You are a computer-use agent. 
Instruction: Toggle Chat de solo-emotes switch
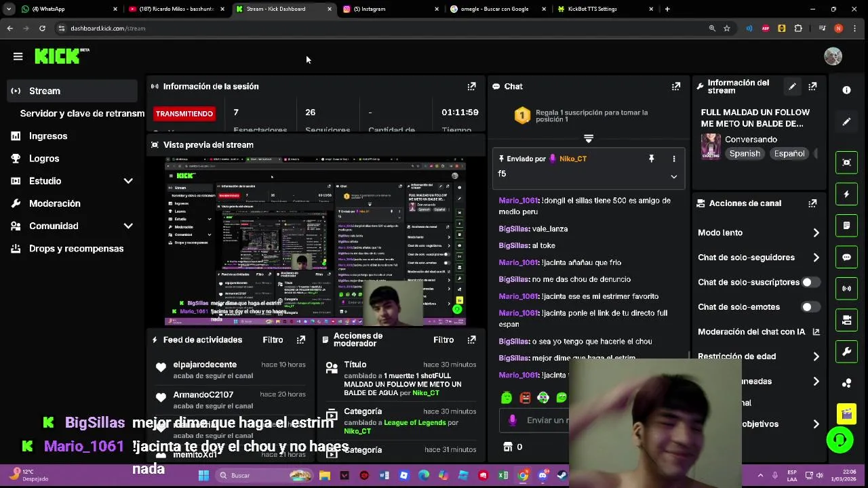click(810, 307)
